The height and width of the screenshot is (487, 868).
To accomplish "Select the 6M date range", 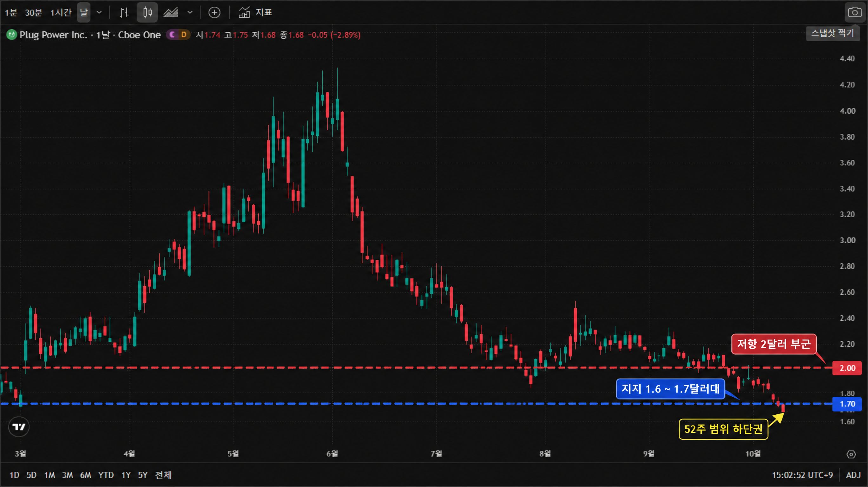I will coord(86,475).
